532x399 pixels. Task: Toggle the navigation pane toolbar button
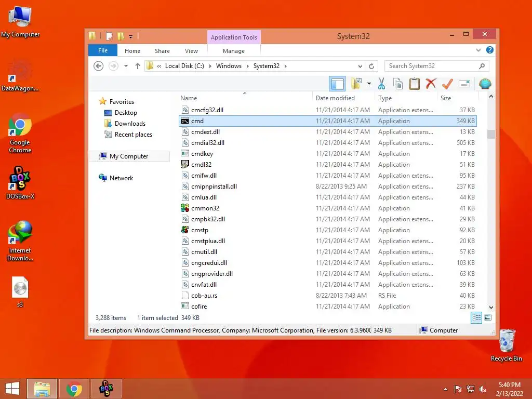click(x=337, y=84)
